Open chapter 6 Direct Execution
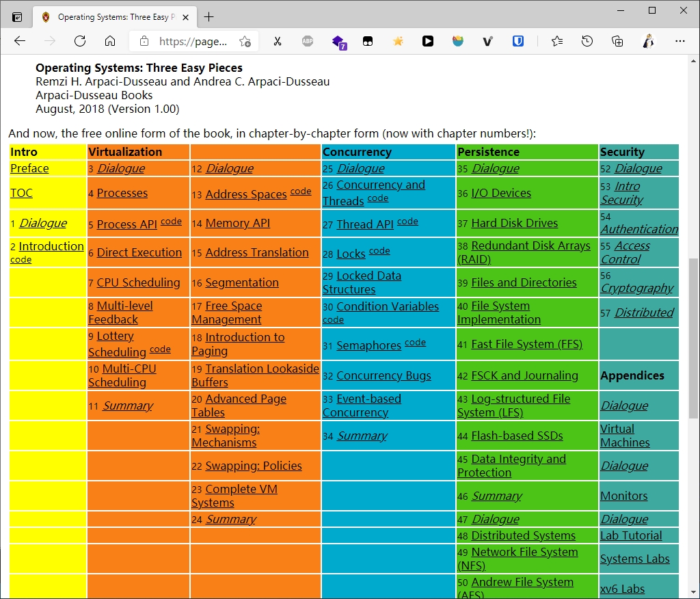 click(139, 252)
